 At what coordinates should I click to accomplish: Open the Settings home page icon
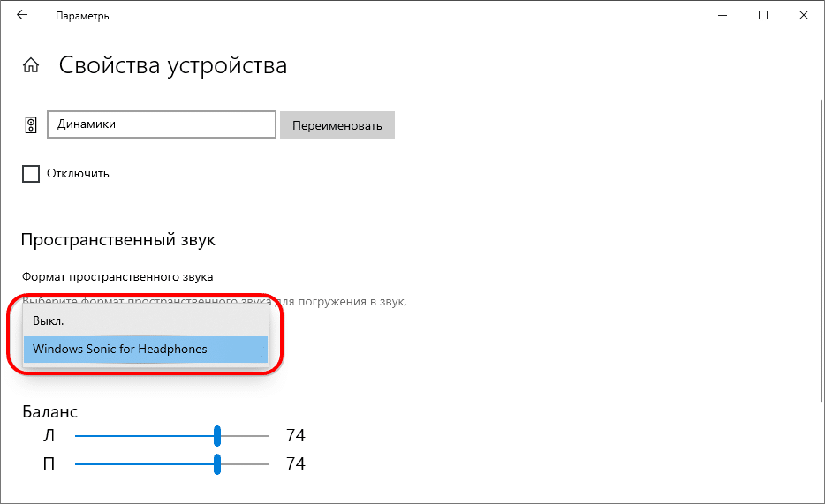coord(31,66)
